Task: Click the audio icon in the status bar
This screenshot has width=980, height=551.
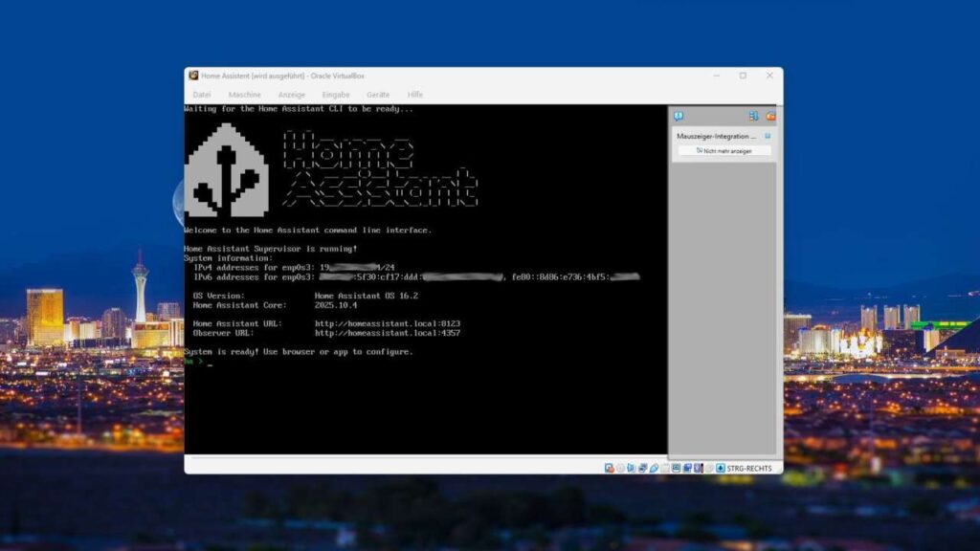Action: tap(632, 468)
